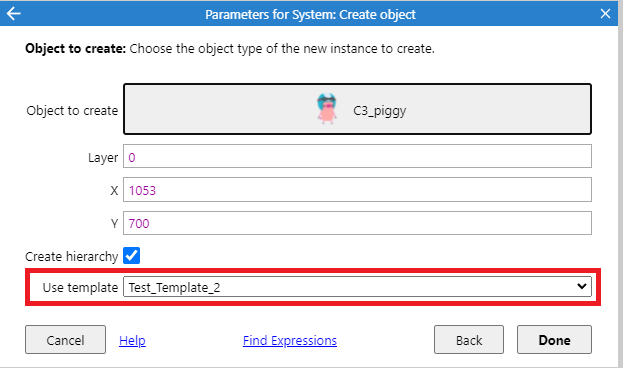Click into the X field showing 1053
Screen dimensions: 623x368
[x=357, y=190]
